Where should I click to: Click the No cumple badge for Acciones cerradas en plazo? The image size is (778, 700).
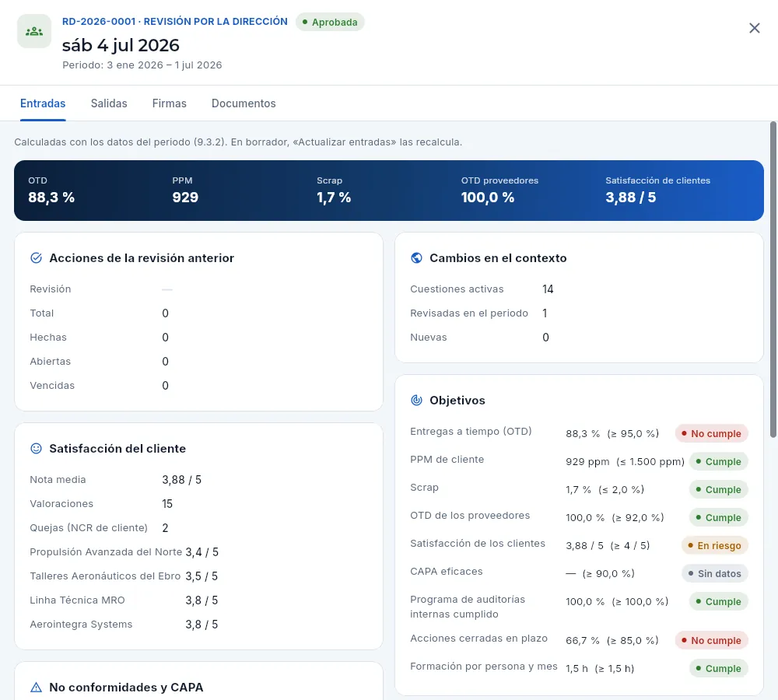pos(712,640)
